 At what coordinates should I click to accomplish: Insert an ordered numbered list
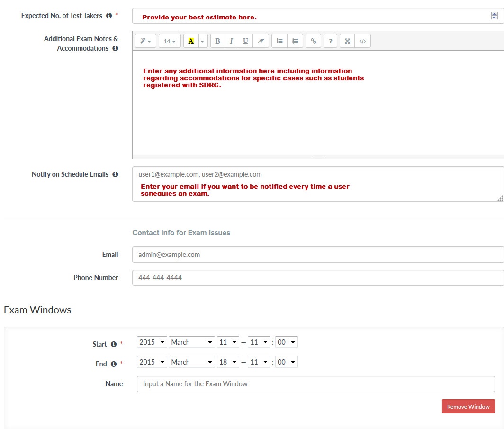(x=295, y=41)
